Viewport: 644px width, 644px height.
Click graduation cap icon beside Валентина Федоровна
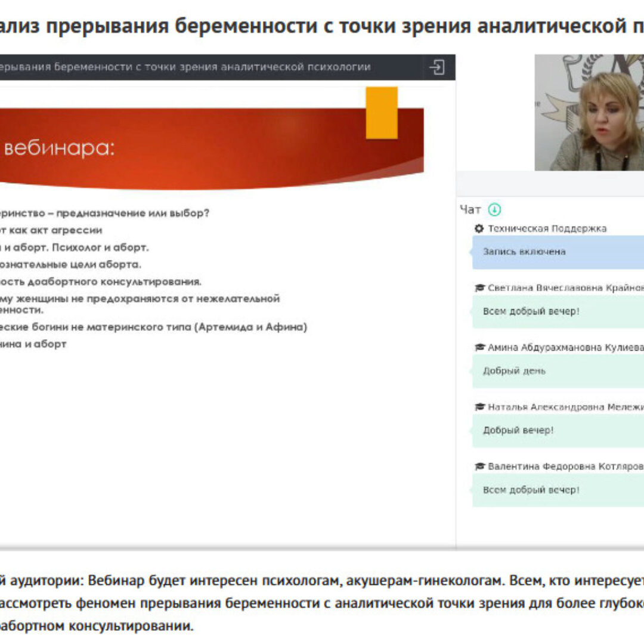tap(479, 467)
